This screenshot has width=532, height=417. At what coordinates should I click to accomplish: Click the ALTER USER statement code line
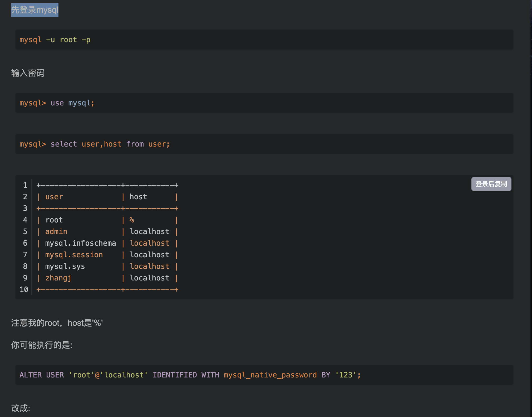[190, 375]
